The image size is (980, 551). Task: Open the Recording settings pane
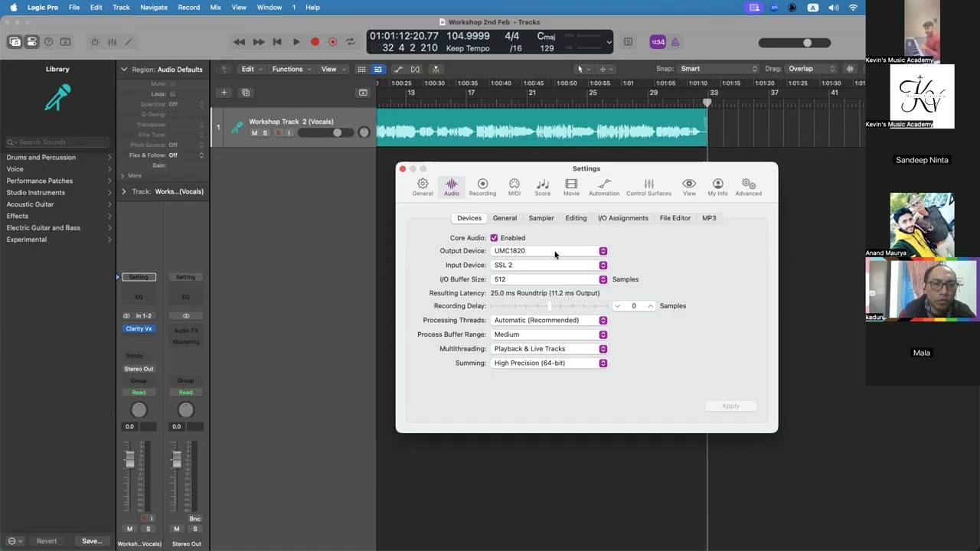click(x=482, y=187)
